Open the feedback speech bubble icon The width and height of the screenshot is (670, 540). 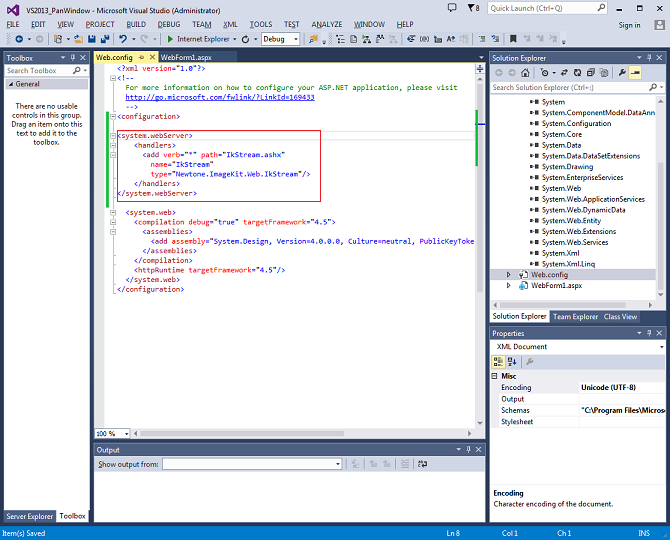coord(452,8)
